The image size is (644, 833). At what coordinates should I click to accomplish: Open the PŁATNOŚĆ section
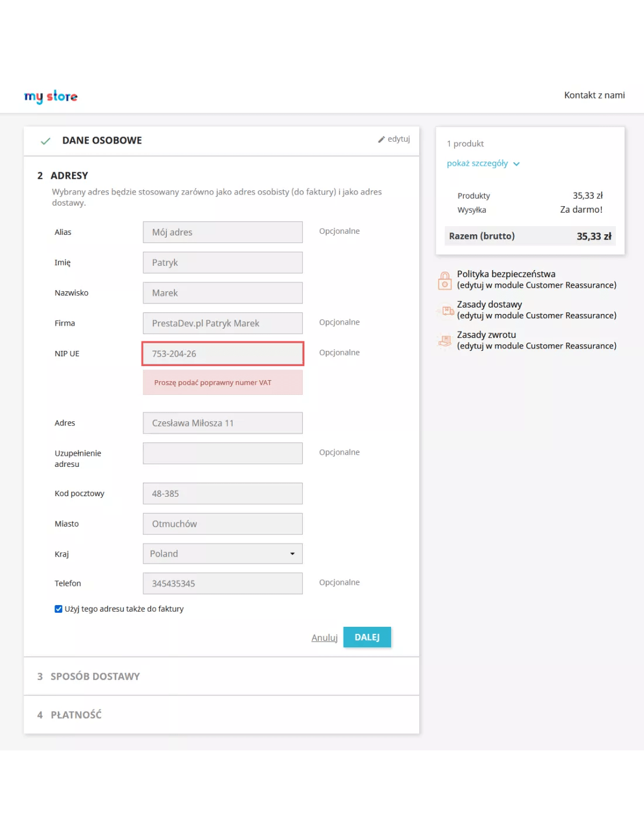tap(76, 715)
